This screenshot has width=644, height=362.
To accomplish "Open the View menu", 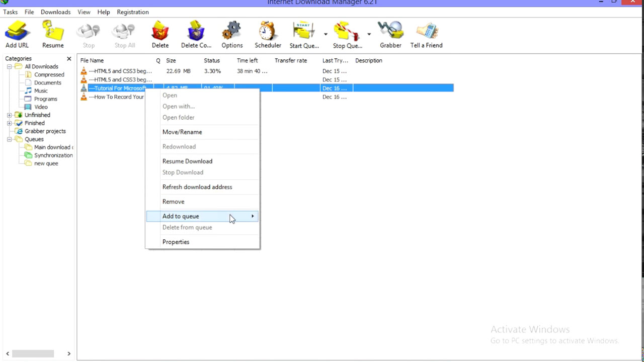I will click(84, 12).
